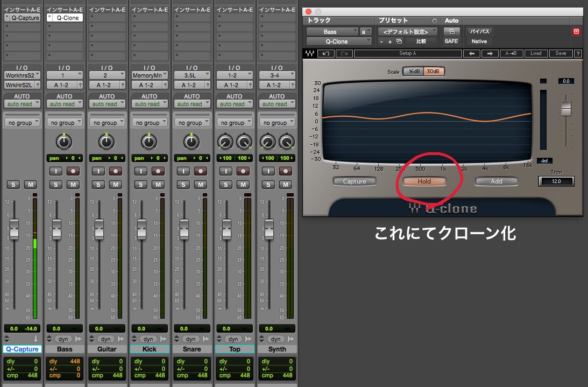
Task: Open Kick track no group dropdown
Action: (150, 123)
